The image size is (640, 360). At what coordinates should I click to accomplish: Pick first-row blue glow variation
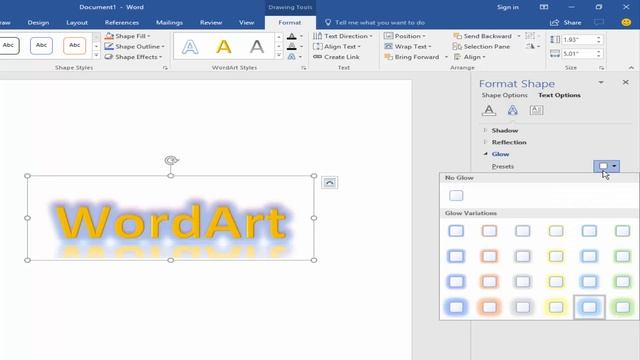pyautogui.click(x=456, y=231)
